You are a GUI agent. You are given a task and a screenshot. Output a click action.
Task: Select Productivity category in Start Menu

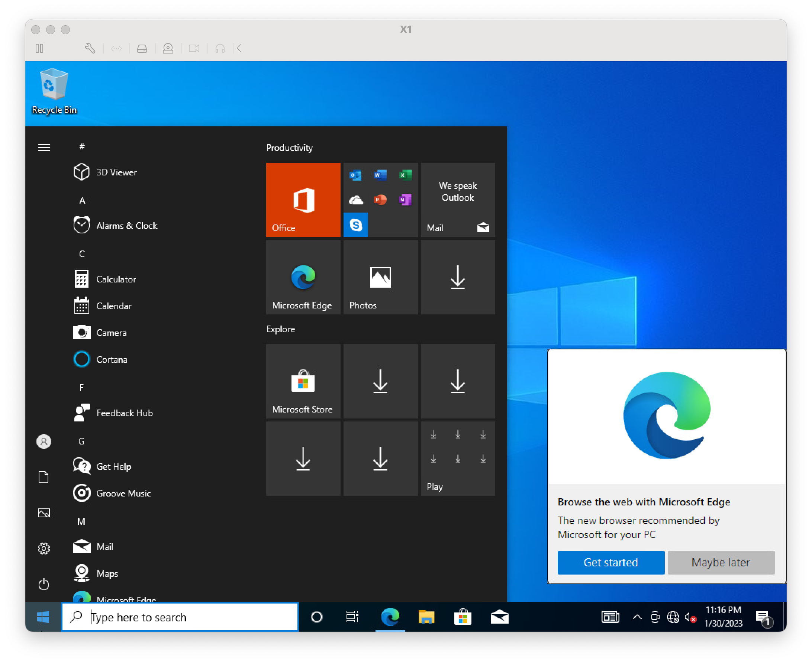(290, 147)
